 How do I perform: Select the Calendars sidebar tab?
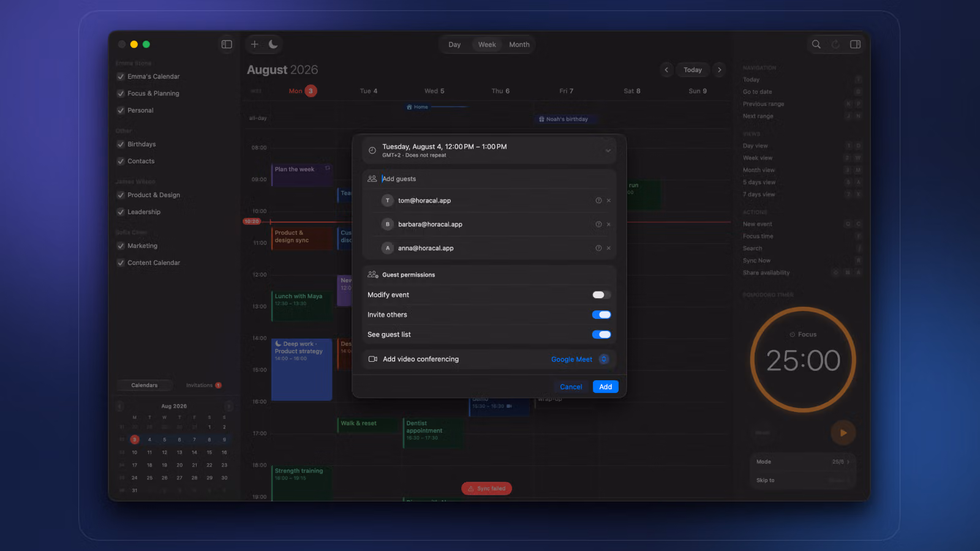pos(145,385)
